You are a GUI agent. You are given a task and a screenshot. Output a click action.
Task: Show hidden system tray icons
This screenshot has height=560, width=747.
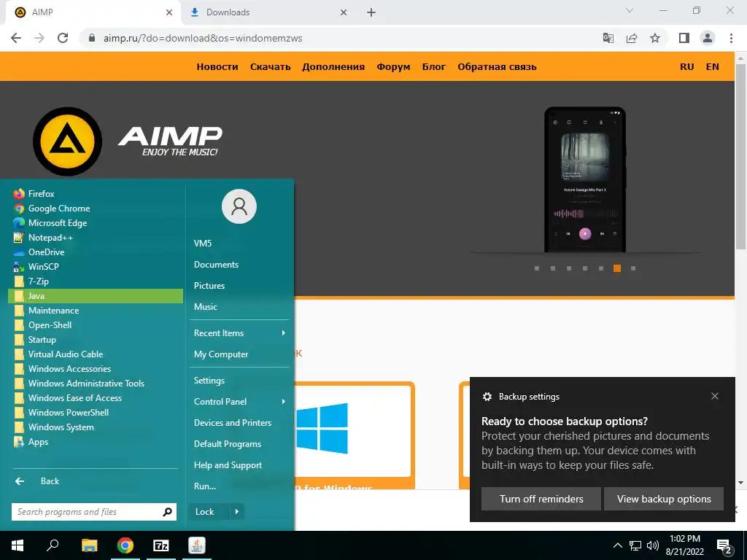(x=617, y=545)
